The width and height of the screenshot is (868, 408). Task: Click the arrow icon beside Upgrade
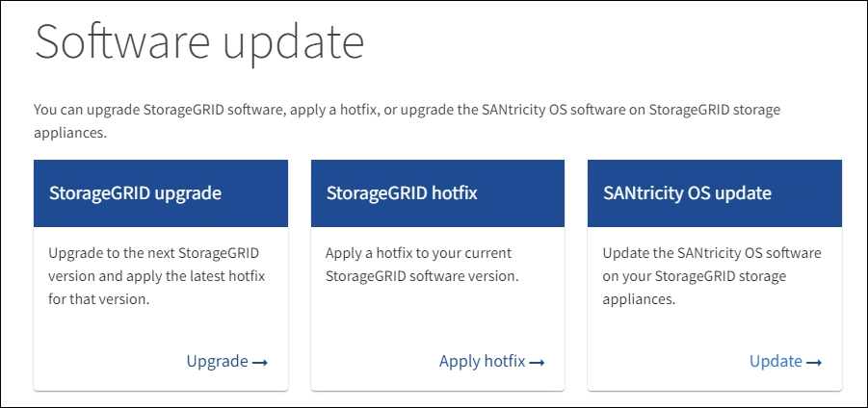coord(259,363)
